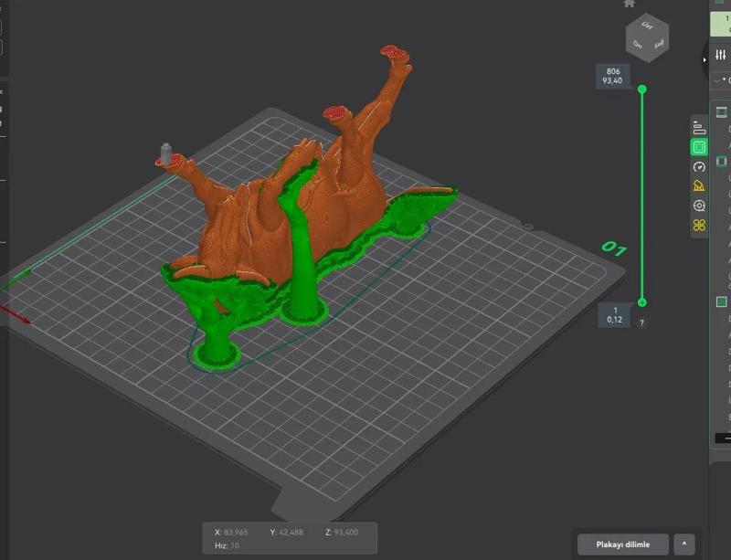Open the yellow four-loop tab icon
The width and height of the screenshot is (731, 560).
pyautogui.click(x=699, y=226)
